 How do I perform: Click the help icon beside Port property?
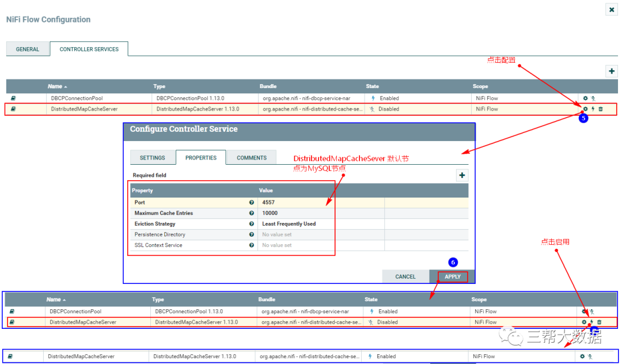pos(252,203)
